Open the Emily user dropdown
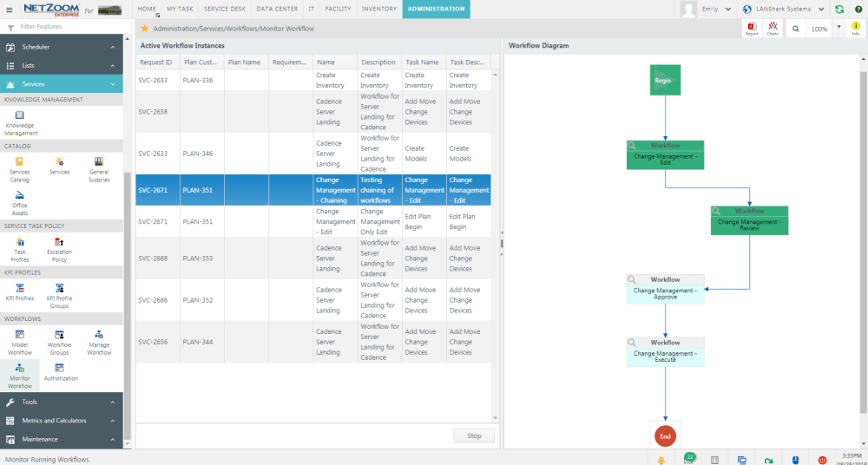The height and width of the screenshot is (465, 868). pos(727,9)
